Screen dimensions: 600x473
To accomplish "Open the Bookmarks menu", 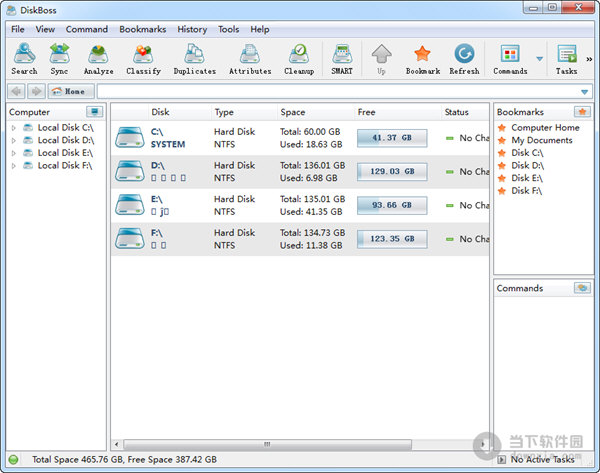I will pos(142,29).
